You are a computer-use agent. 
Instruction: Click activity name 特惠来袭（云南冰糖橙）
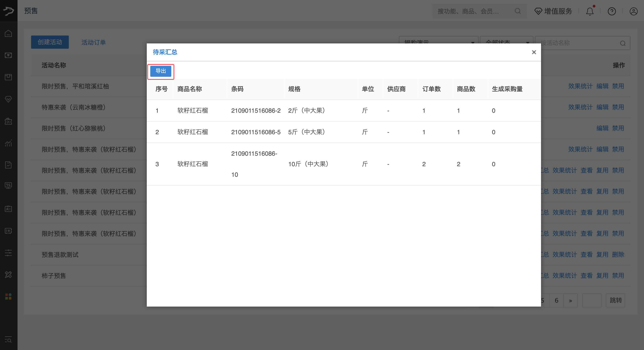click(x=74, y=107)
